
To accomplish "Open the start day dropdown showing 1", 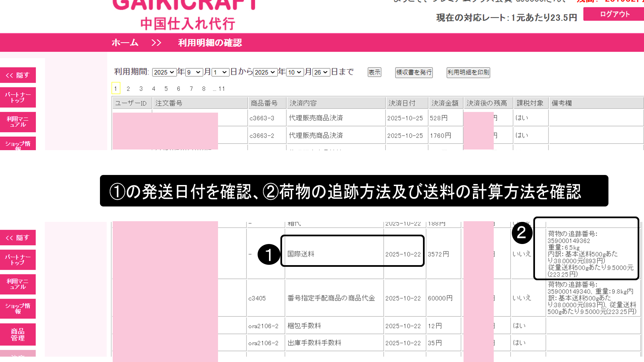I will [220, 72].
